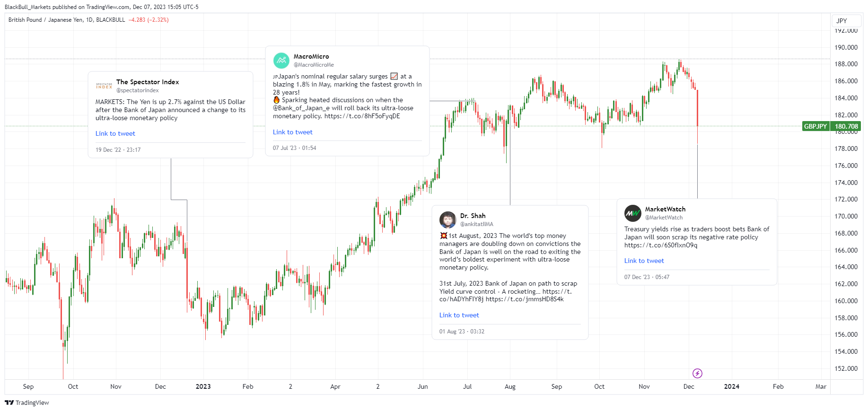Click the MarketWatch logo avatar
The height and width of the screenshot is (411, 868).
coord(632,213)
